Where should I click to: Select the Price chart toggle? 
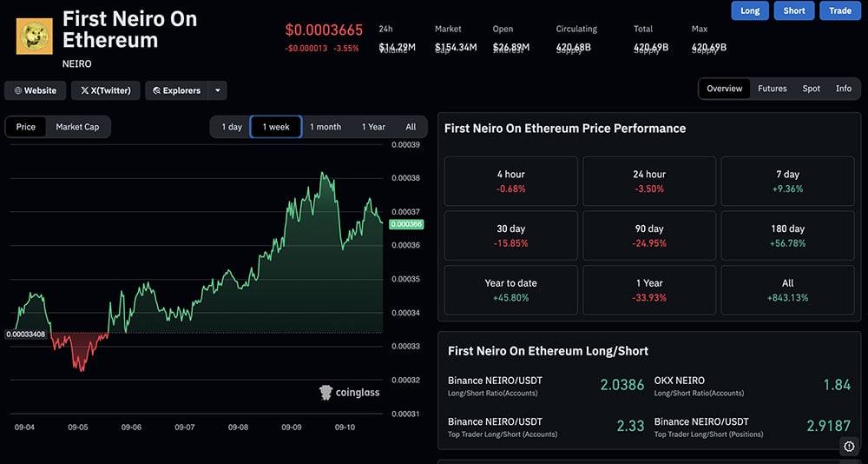tap(25, 127)
